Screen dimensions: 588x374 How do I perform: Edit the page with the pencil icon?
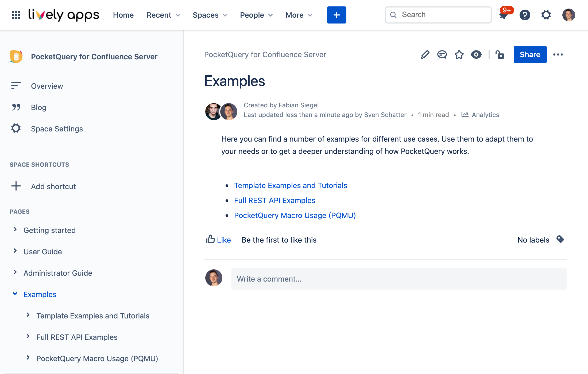pyautogui.click(x=425, y=54)
